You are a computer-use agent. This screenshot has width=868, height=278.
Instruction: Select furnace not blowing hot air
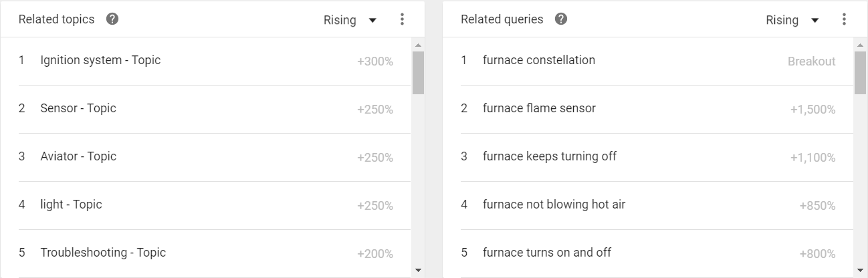[x=554, y=204]
